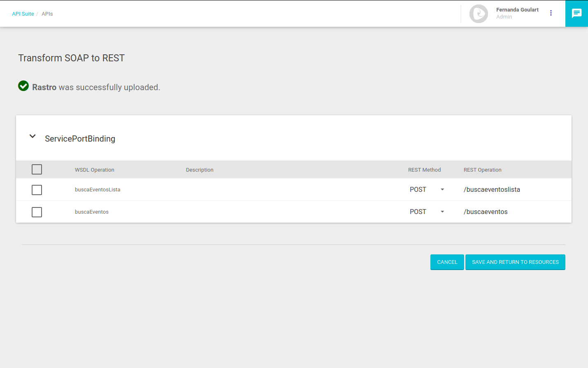Viewport: 588px width, 368px height.
Task: Click the WSDL Operation column header
Action: [94, 170]
